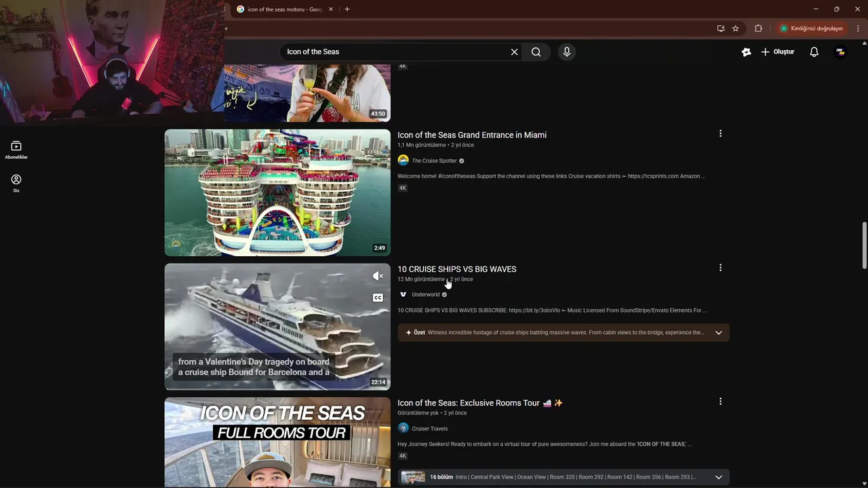Click the Hey Journey Seekers description snippet

[x=545, y=444]
